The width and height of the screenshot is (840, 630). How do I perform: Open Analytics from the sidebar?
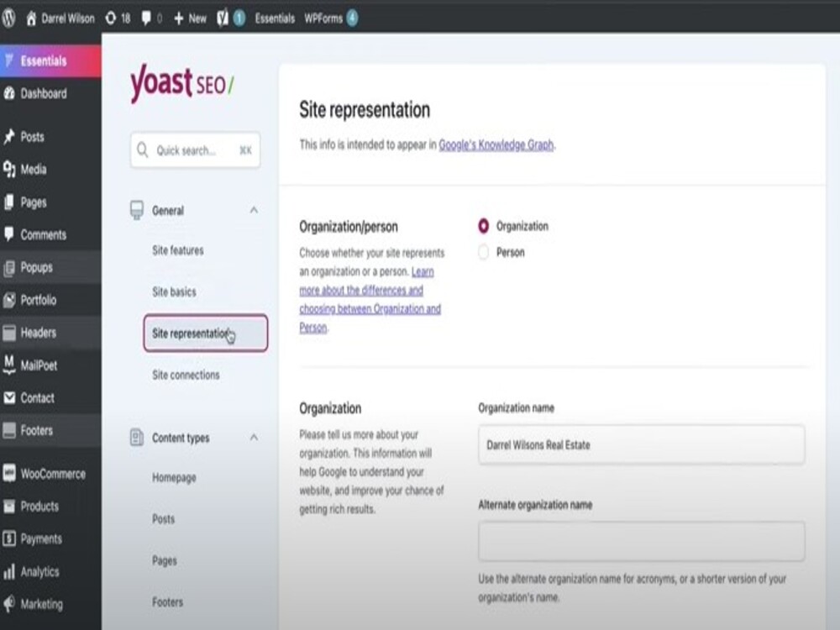38,571
